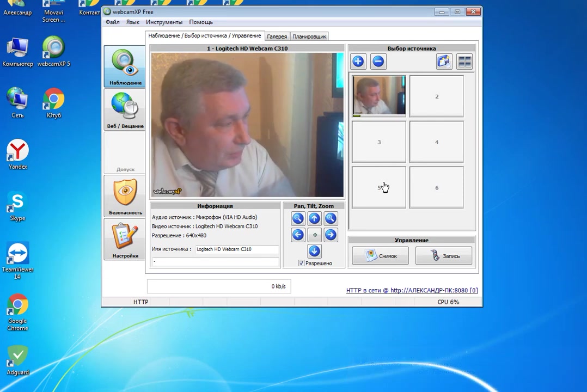
Task: Click the main Logitech webcam live preview
Action: click(x=247, y=125)
